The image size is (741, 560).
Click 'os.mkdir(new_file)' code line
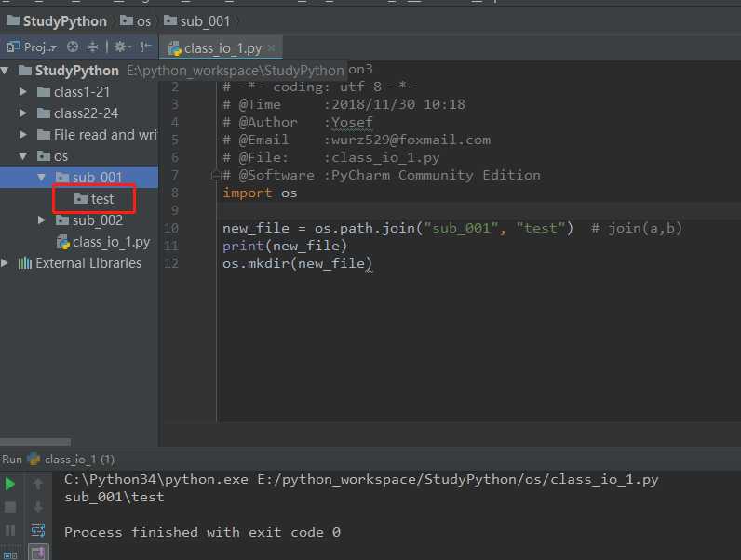pyautogui.click(x=297, y=263)
